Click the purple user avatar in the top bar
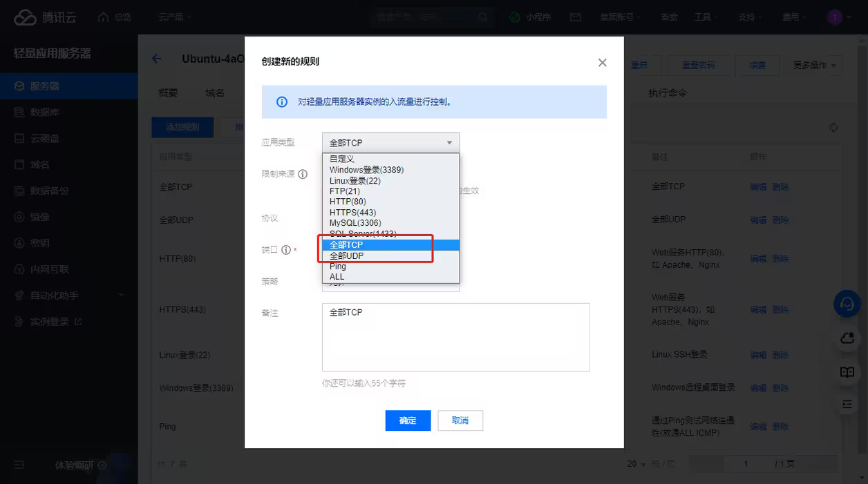This screenshot has height=484, width=868. tap(835, 17)
